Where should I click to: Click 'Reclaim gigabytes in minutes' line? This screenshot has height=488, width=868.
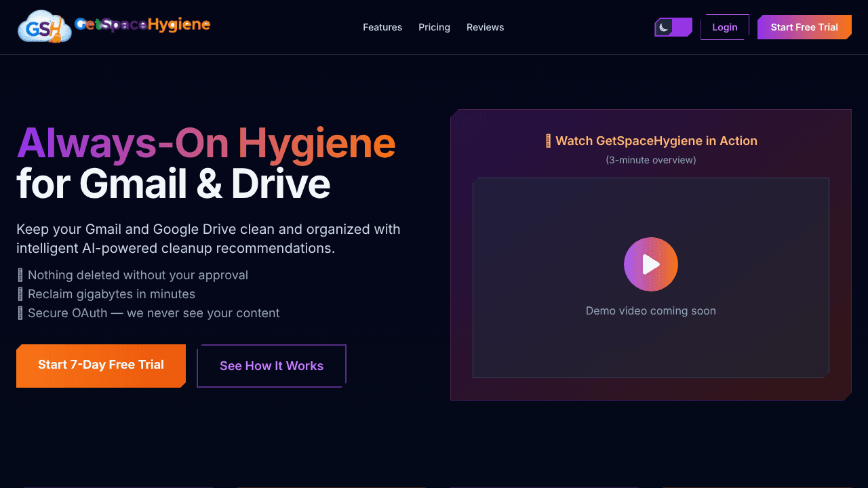[106, 294]
